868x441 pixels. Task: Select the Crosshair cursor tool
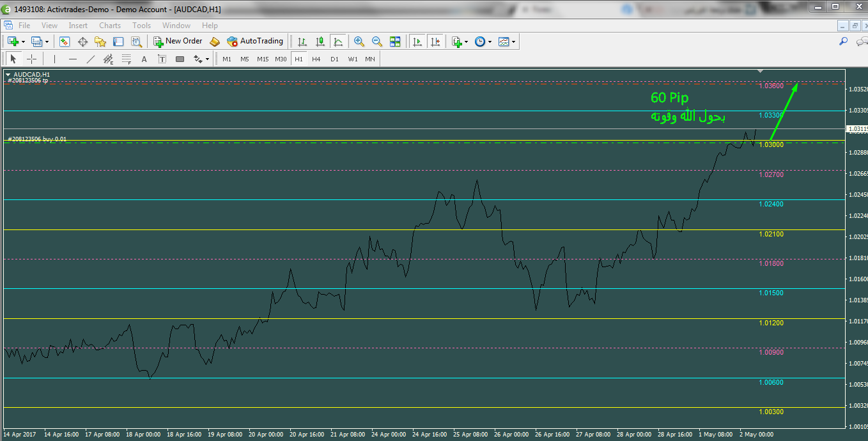pyautogui.click(x=31, y=59)
